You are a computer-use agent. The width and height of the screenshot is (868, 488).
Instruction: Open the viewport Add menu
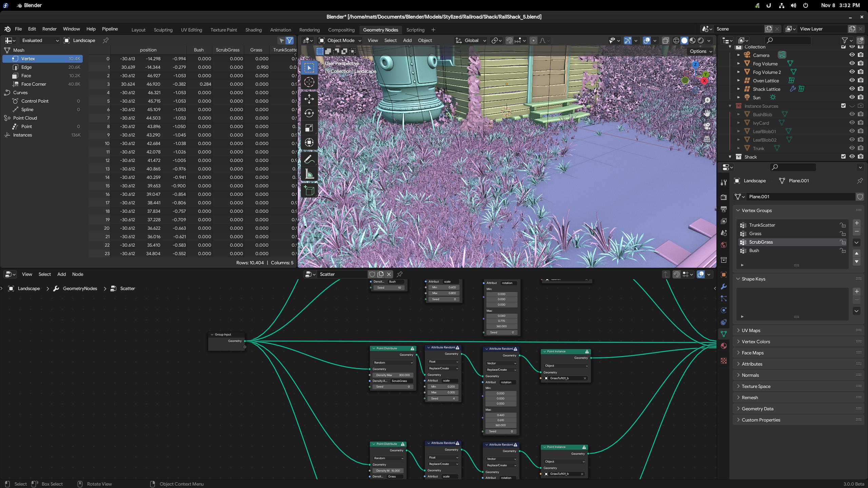407,40
